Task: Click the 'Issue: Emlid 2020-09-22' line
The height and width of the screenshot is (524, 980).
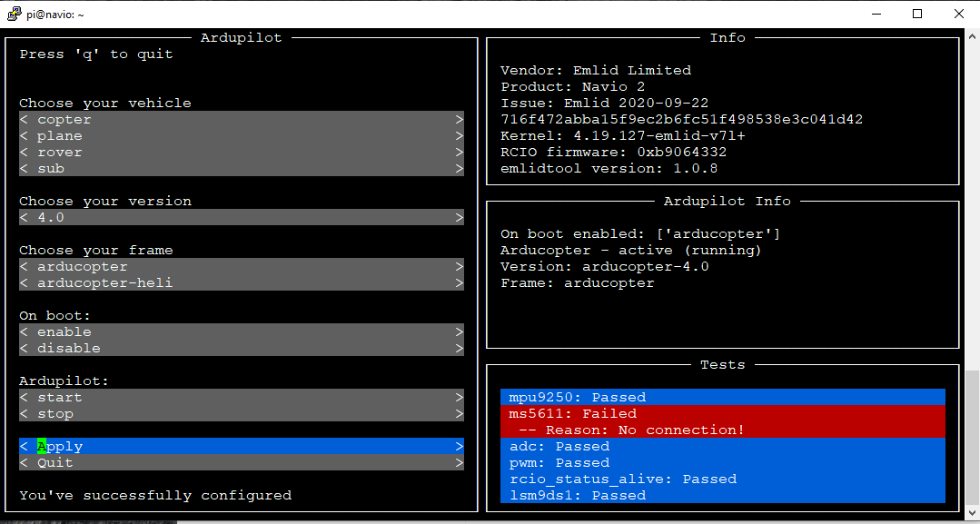Action: tap(604, 103)
